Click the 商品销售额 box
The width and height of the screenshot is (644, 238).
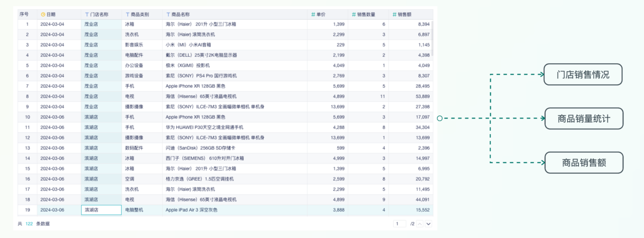pyautogui.click(x=584, y=162)
